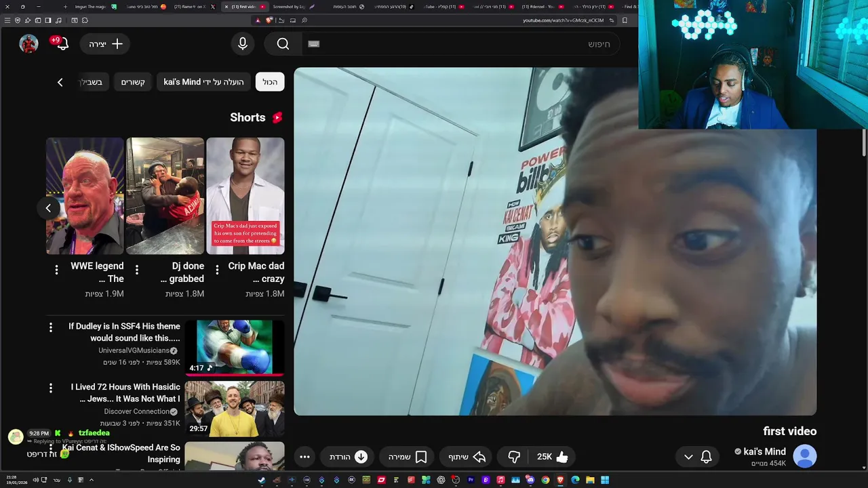868x488 pixels.
Task: Open Discord in the taskbar
Action: point(530,480)
